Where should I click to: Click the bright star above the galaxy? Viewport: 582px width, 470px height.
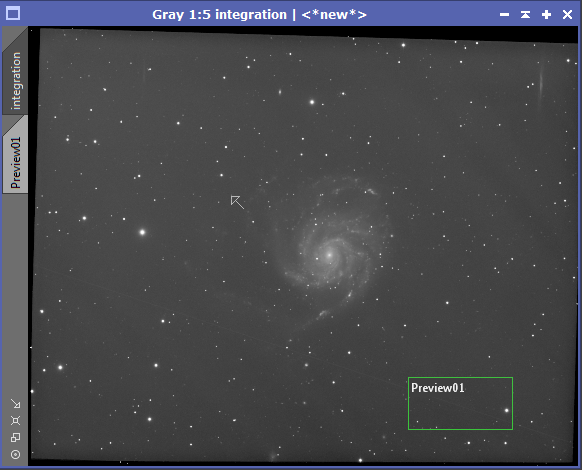pos(312,102)
